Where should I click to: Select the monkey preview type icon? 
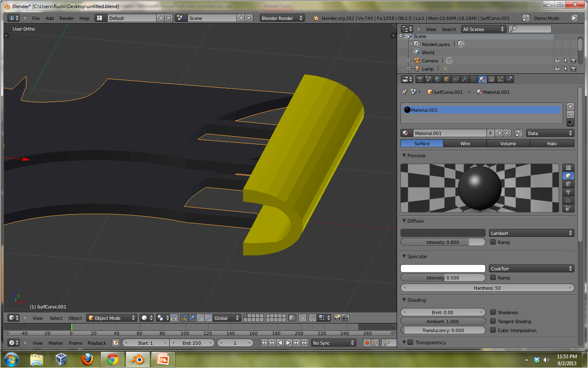(x=568, y=192)
